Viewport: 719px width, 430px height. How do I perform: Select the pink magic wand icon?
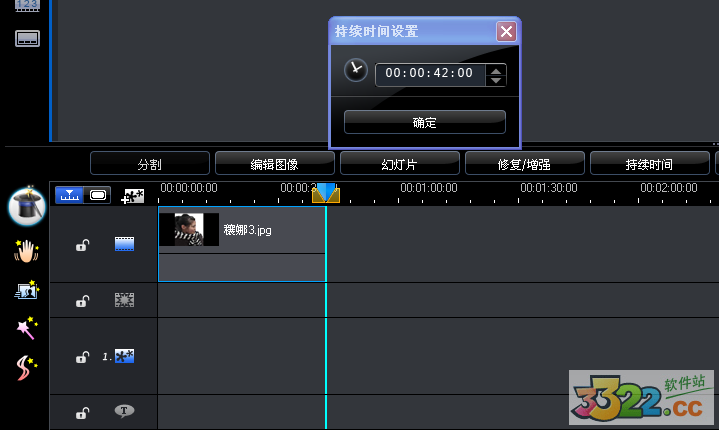coord(27,328)
